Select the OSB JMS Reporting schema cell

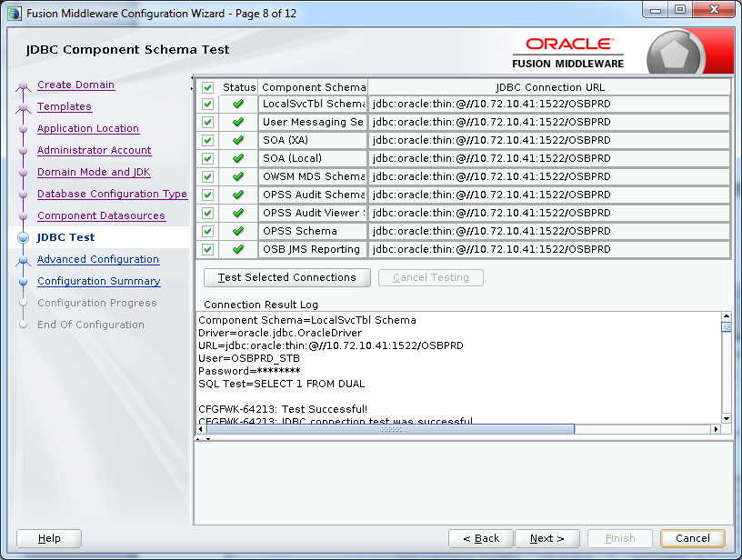314,249
